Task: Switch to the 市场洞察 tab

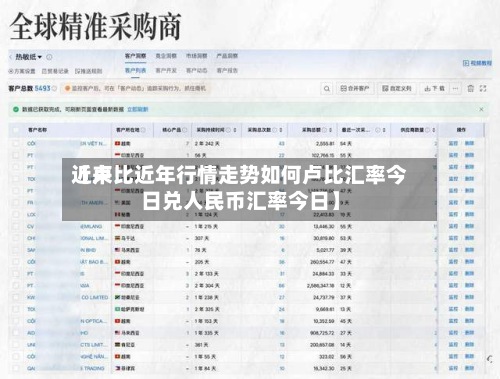Action: click(197, 56)
